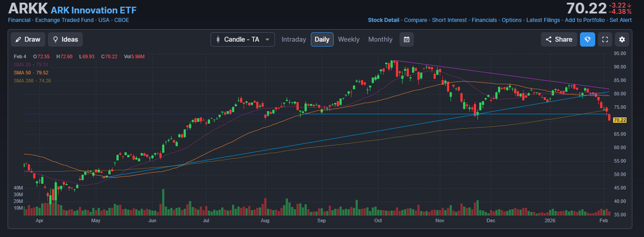
Task: Switch to Weekly timeframe
Action: coord(349,39)
